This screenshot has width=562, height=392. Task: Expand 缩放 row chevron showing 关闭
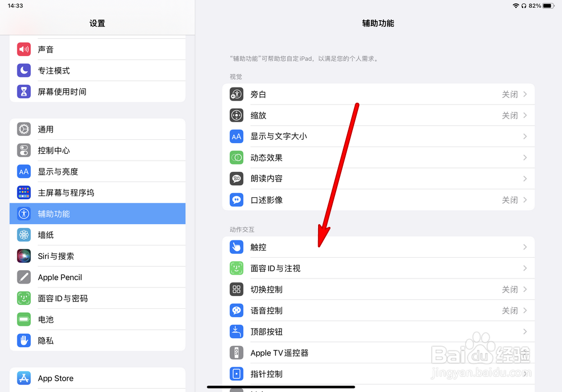[525, 115]
